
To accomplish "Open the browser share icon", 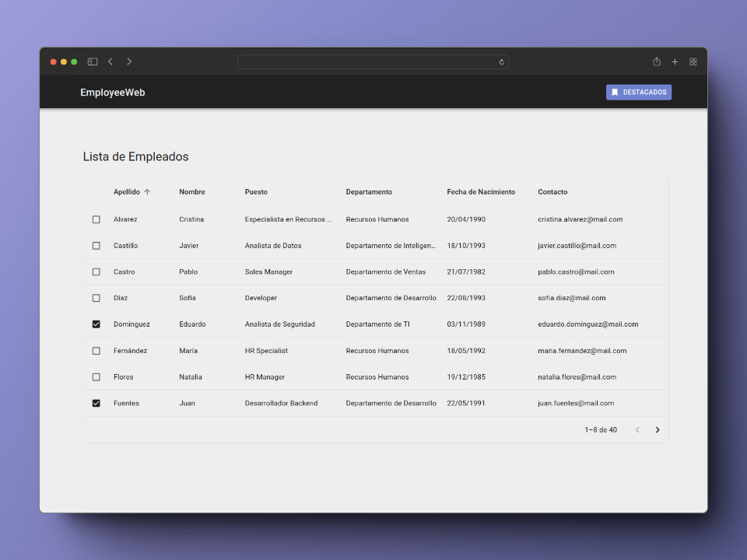I will pyautogui.click(x=657, y=61).
